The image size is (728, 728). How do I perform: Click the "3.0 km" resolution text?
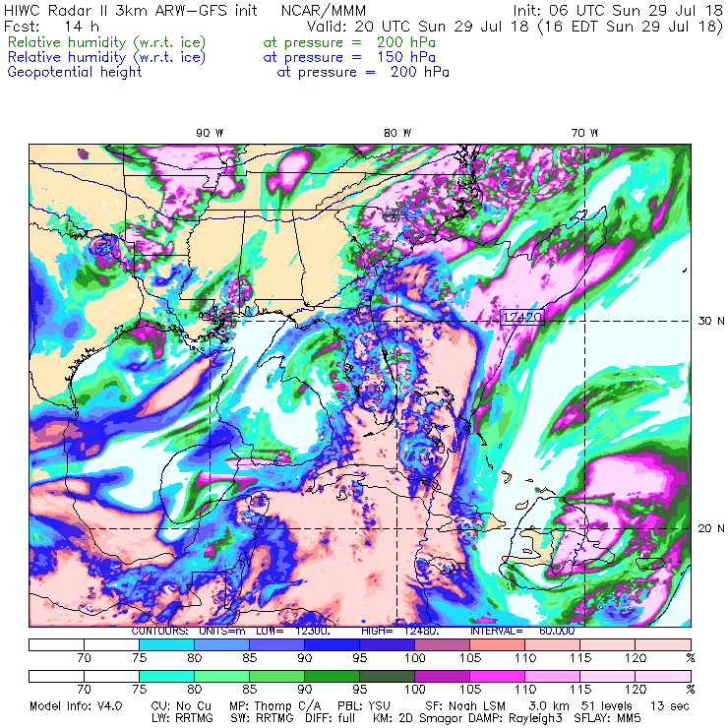coord(549,706)
